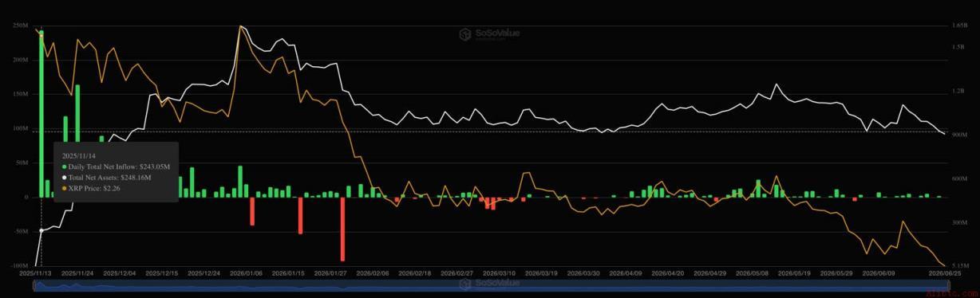The height and width of the screenshot is (298, 980).
Task: Click the 250M left axis label
Action: click(21, 25)
